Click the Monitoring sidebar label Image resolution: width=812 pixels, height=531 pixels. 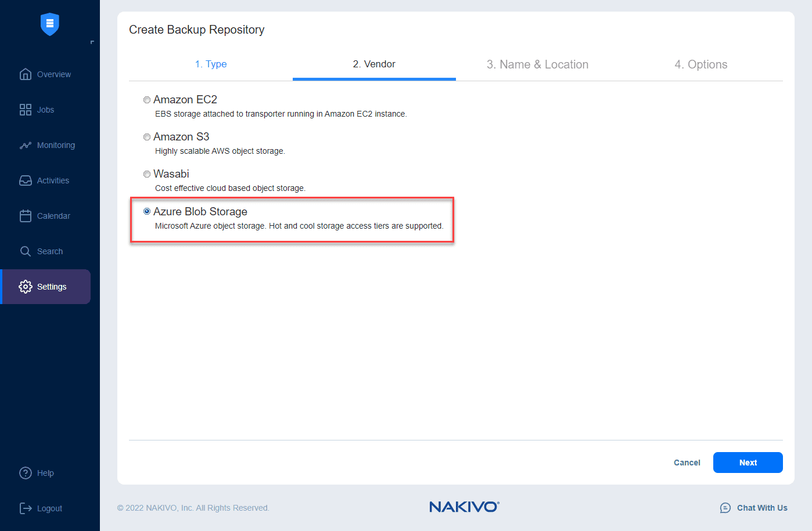pos(56,145)
